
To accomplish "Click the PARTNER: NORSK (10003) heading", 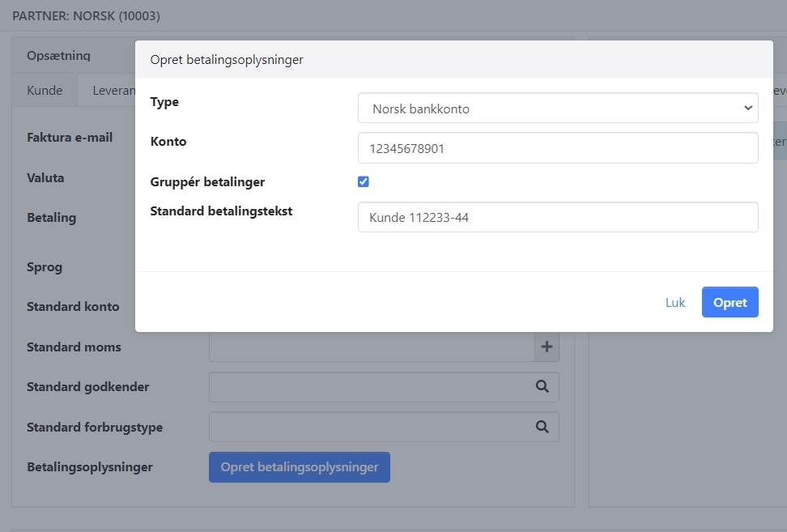I will point(86,15).
